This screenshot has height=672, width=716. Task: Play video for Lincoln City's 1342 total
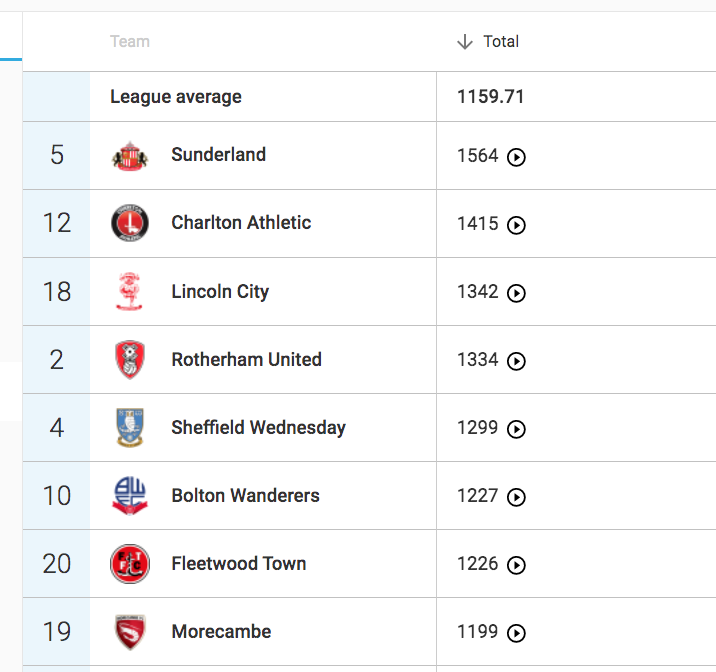click(516, 293)
